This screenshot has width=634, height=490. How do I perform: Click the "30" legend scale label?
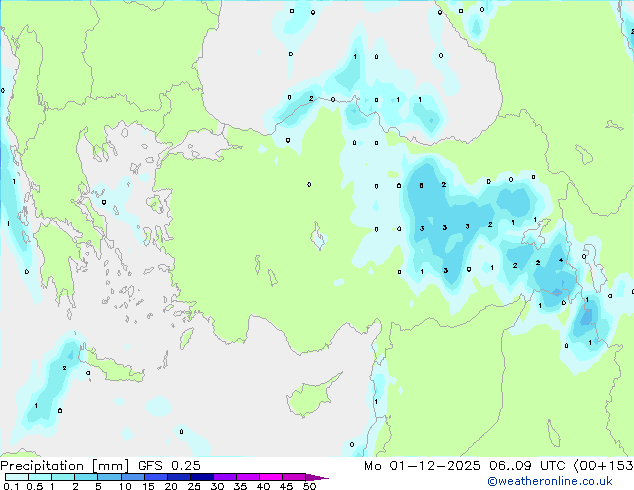click(217, 486)
